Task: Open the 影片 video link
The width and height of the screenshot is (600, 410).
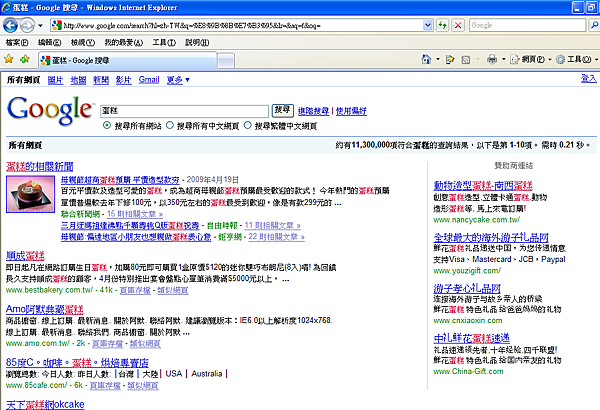Action: point(124,80)
